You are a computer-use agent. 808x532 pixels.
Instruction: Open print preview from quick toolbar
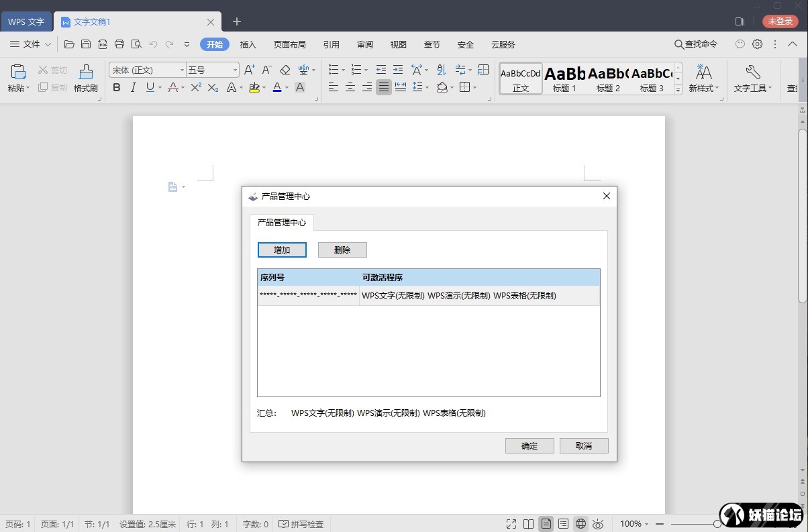pyautogui.click(x=136, y=44)
